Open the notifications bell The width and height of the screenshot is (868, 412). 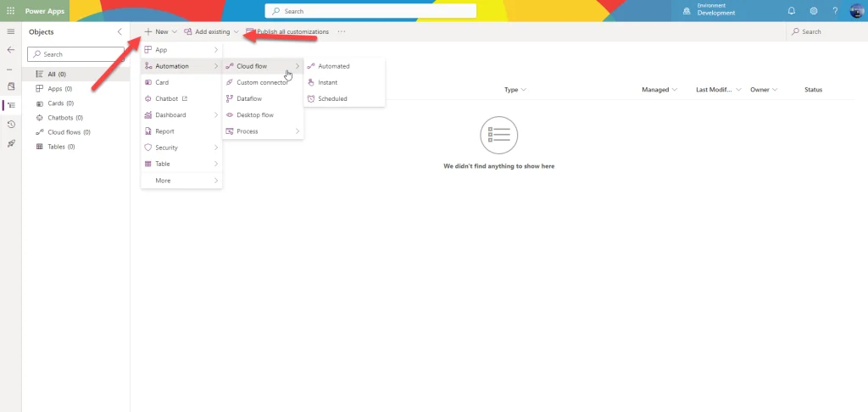click(x=792, y=11)
